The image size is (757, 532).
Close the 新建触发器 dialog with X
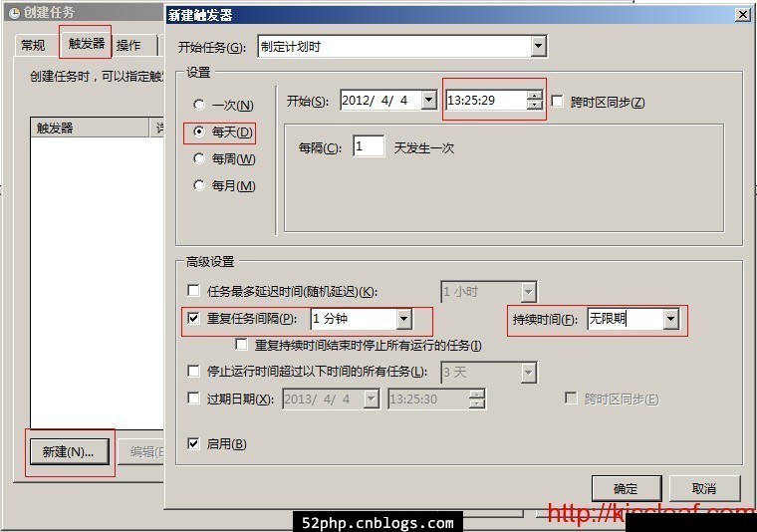point(742,15)
